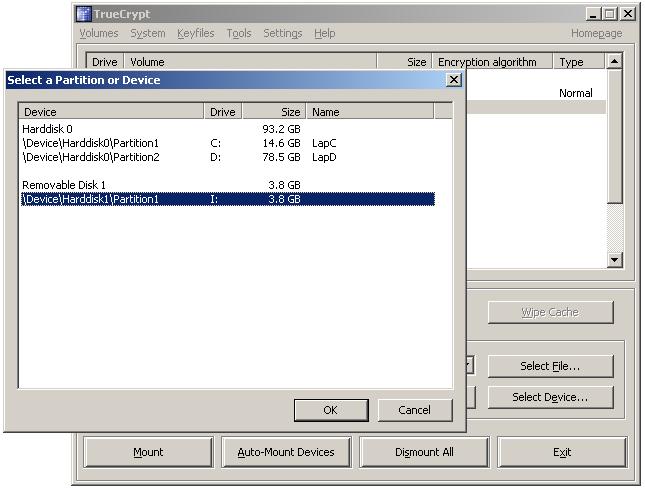This screenshot has height=490, width=645.
Task: Close the TrueCrypt main window
Action: tap(628, 14)
